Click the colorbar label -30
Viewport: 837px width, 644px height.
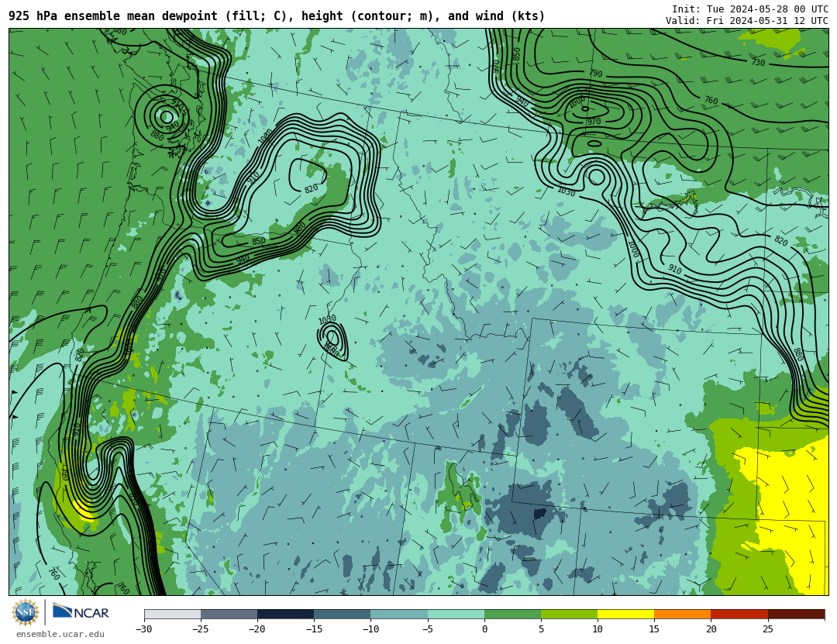(x=144, y=629)
